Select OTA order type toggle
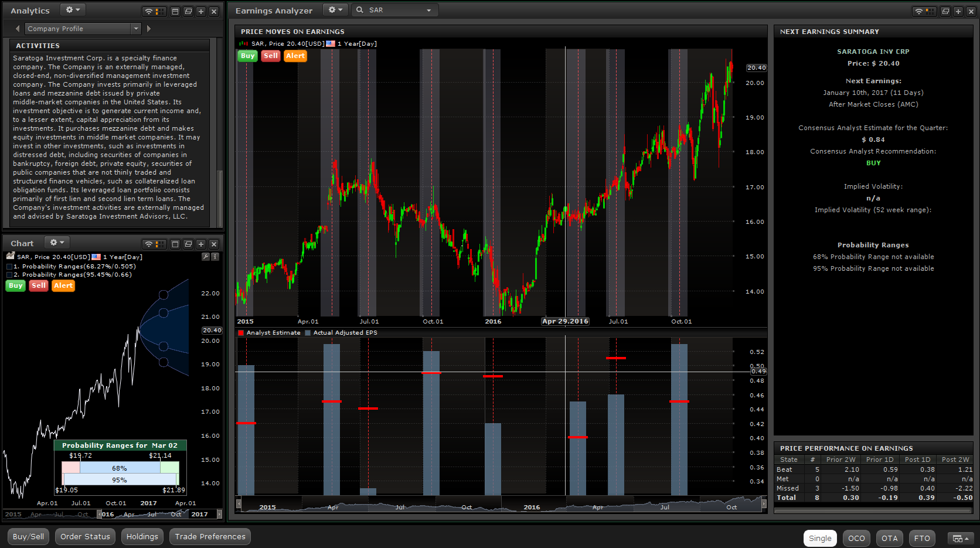980x548 pixels. (x=889, y=539)
